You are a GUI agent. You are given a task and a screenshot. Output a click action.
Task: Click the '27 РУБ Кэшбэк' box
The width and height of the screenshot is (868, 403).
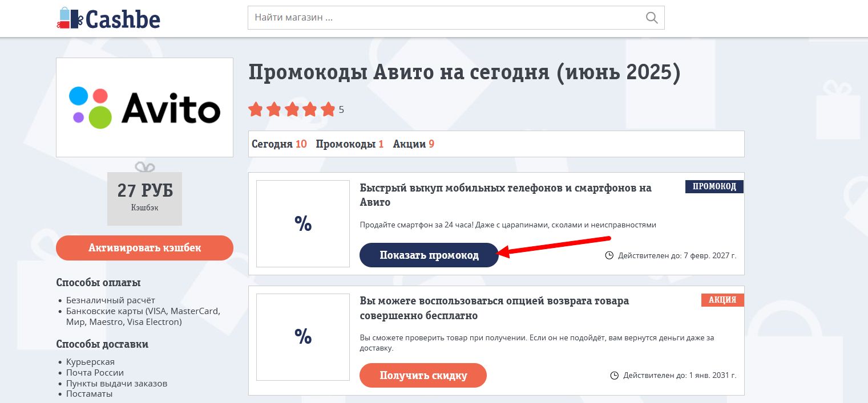point(144,198)
